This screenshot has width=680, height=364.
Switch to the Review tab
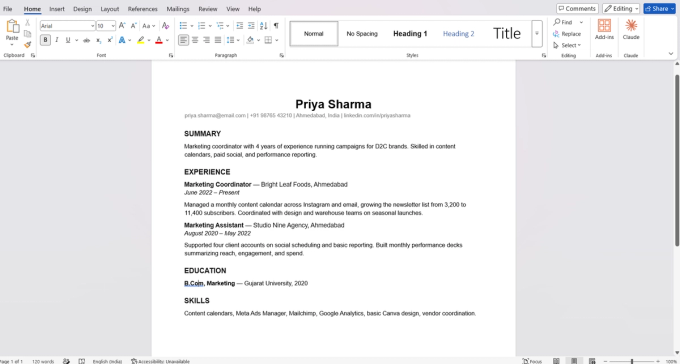(208, 9)
